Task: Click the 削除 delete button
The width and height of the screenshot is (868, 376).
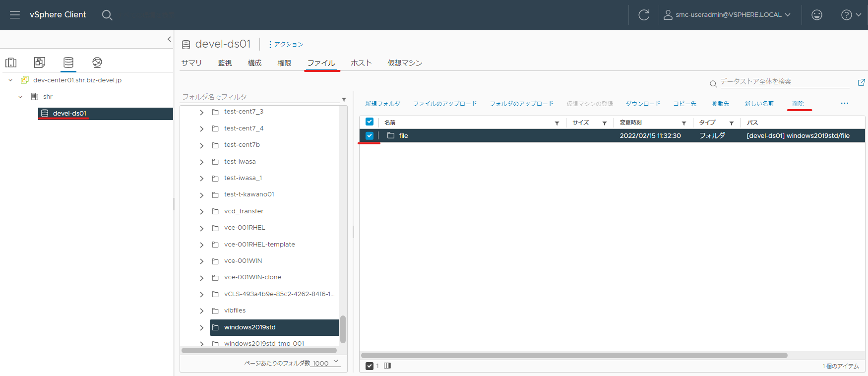Action: pos(798,104)
